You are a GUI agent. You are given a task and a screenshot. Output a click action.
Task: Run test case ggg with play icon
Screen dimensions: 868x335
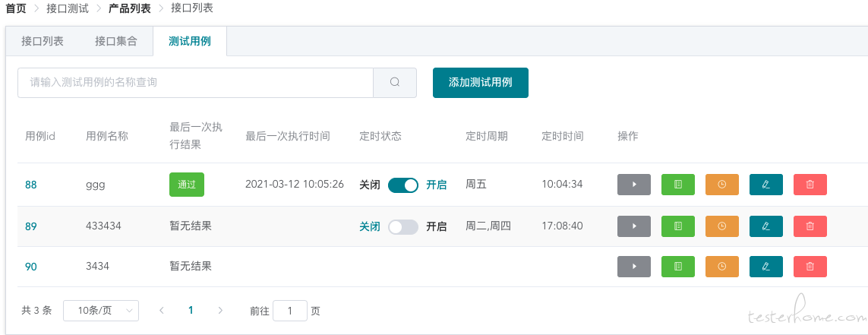tap(634, 185)
